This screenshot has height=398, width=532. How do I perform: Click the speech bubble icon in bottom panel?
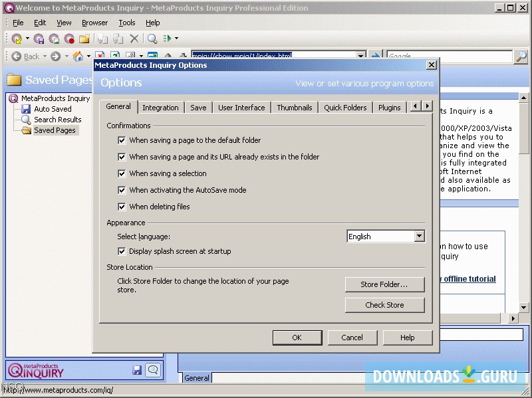tap(153, 369)
